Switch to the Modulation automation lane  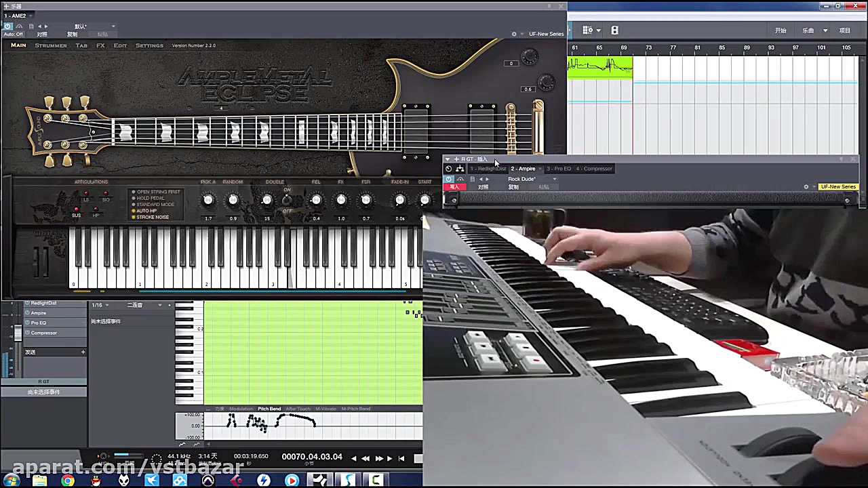(241, 409)
